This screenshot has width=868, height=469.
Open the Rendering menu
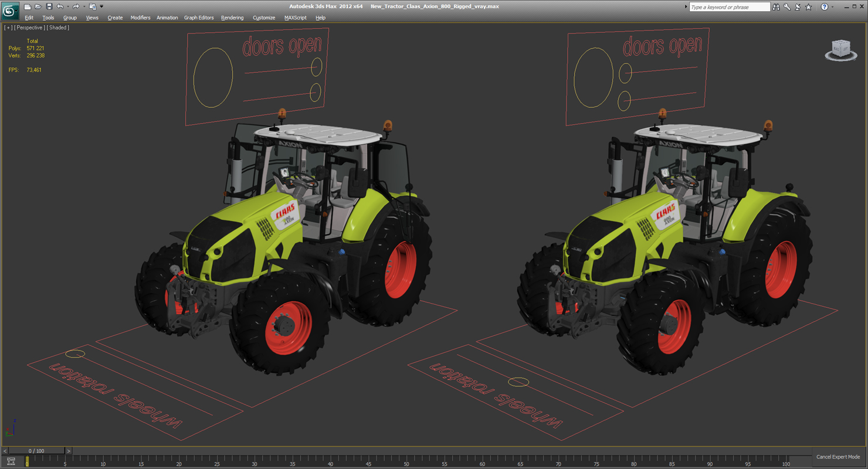[x=232, y=18]
